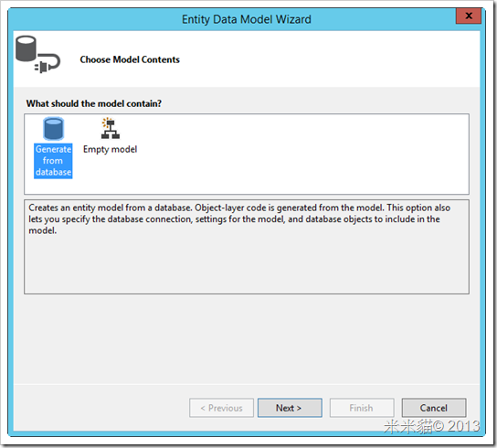497x448 pixels.
Task: Click the plug connector icon in header
Action: coord(48,63)
